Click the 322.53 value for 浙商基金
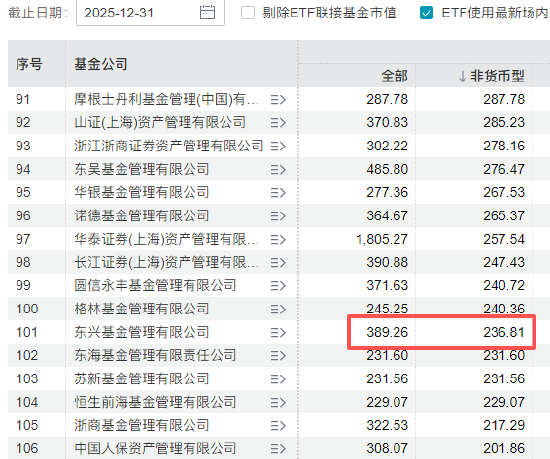The height and width of the screenshot is (459, 550). [387, 425]
